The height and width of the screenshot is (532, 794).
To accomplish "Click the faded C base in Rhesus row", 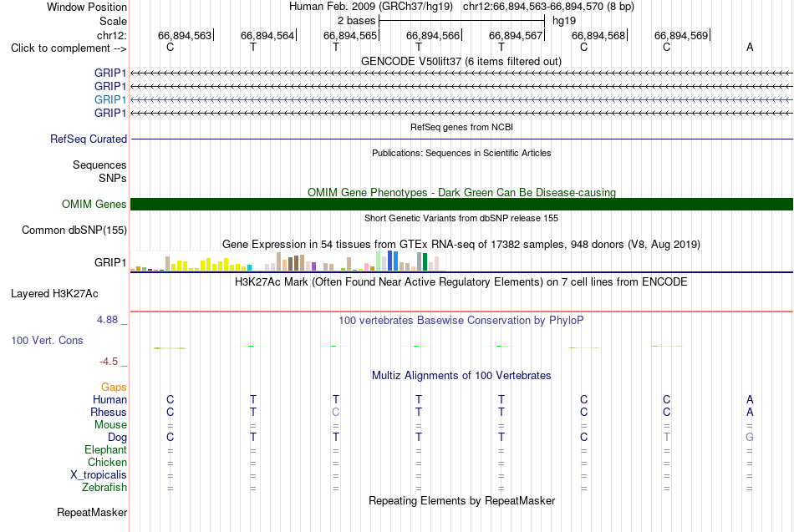I will click(336, 412).
